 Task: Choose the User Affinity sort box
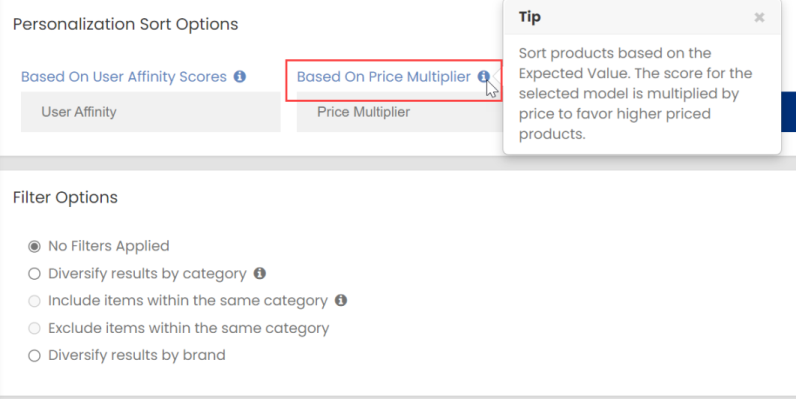151,112
